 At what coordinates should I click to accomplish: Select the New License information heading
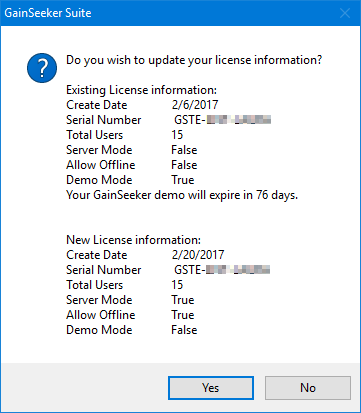point(133,240)
